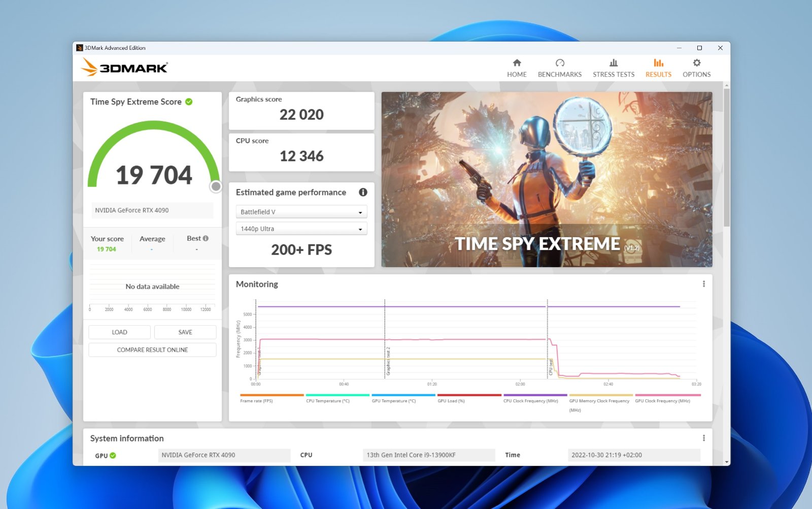This screenshot has height=509, width=812.
Task: Click the 200+ FPS estimate text
Action: (301, 250)
